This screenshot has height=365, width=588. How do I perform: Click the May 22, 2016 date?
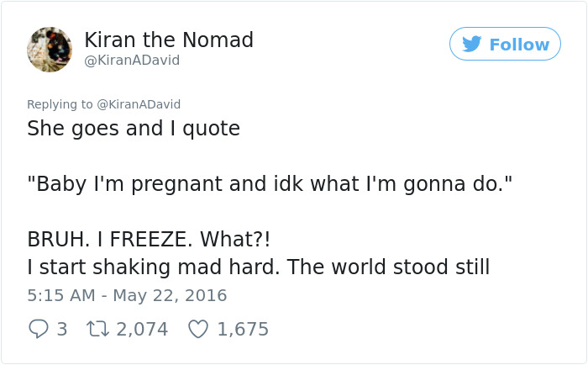(171, 296)
